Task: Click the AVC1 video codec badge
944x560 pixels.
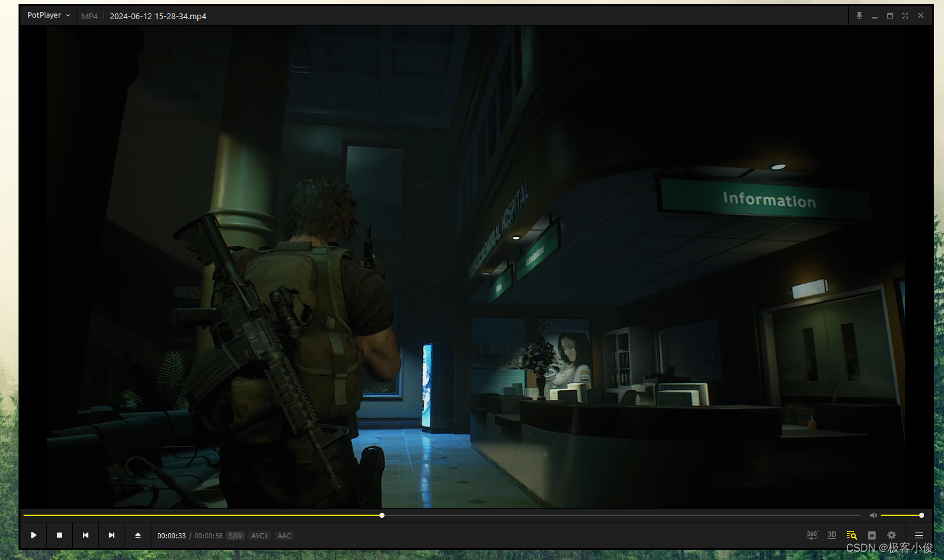Action: [x=260, y=536]
